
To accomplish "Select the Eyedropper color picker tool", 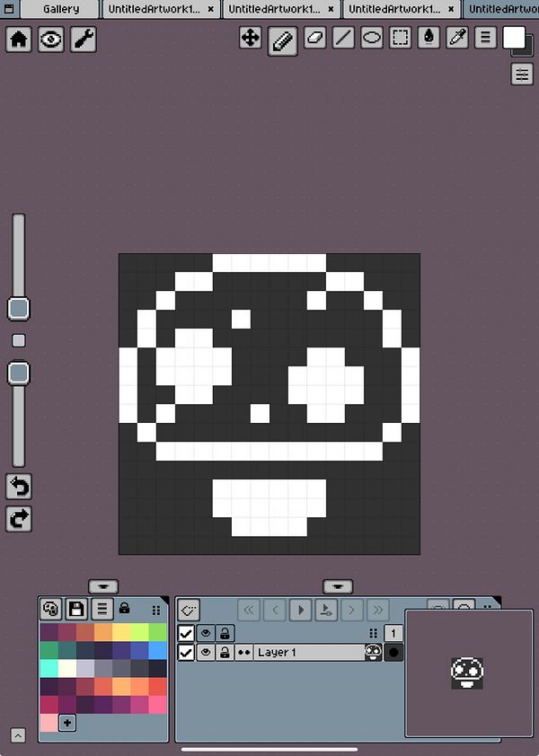I will coord(457,38).
